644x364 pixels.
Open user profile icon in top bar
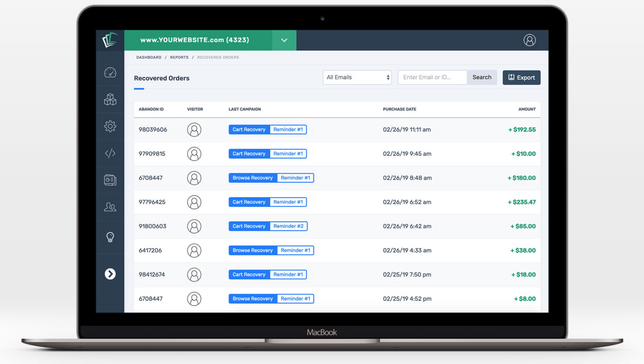[x=529, y=40]
